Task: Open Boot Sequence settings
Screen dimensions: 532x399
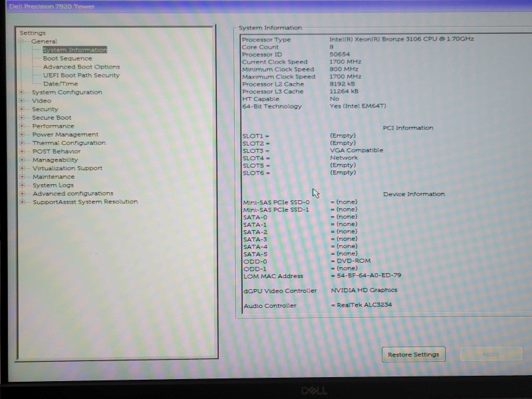Action: (x=68, y=59)
